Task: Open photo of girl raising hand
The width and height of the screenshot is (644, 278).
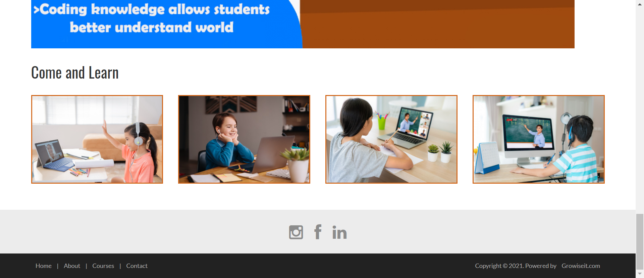Action: pyautogui.click(x=97, y=139)
